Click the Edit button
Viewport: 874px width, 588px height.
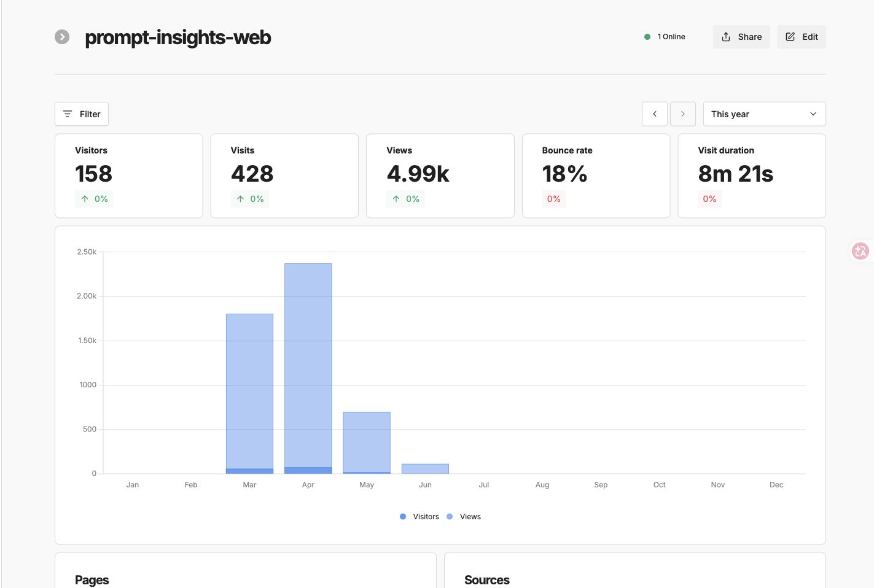pyautogui.click(x=802, y=37)
